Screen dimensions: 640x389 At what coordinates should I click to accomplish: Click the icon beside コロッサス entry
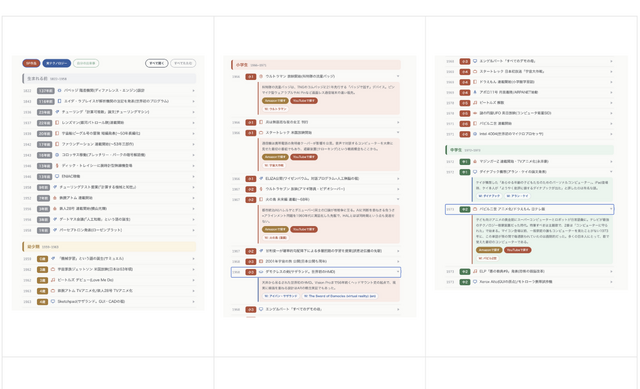(x=57, y=155)
